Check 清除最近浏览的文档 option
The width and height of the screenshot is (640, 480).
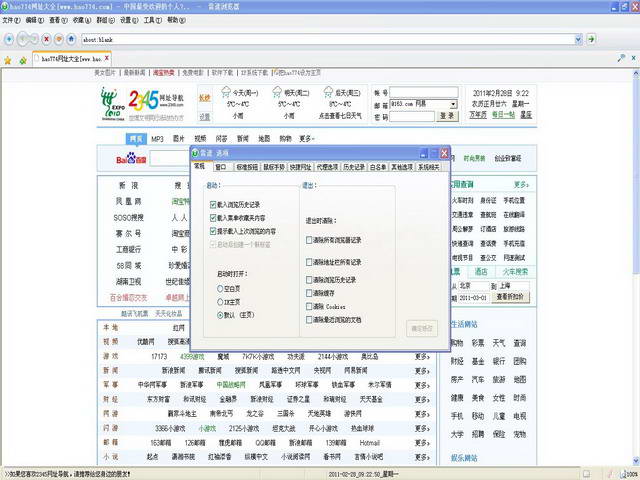(x=309, y=320)
